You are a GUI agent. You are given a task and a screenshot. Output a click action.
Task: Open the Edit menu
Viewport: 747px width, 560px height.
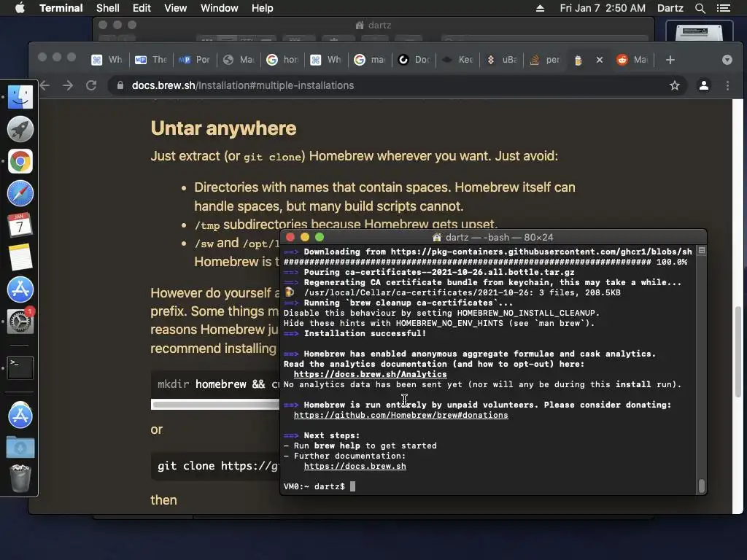(142, 8)
